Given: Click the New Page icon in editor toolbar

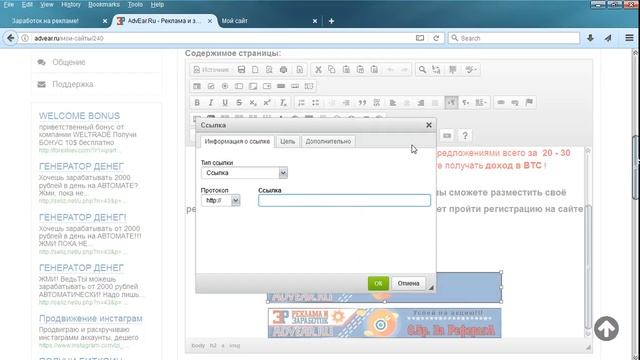Looking at the screenshot, I should click(x=255, y=70).
